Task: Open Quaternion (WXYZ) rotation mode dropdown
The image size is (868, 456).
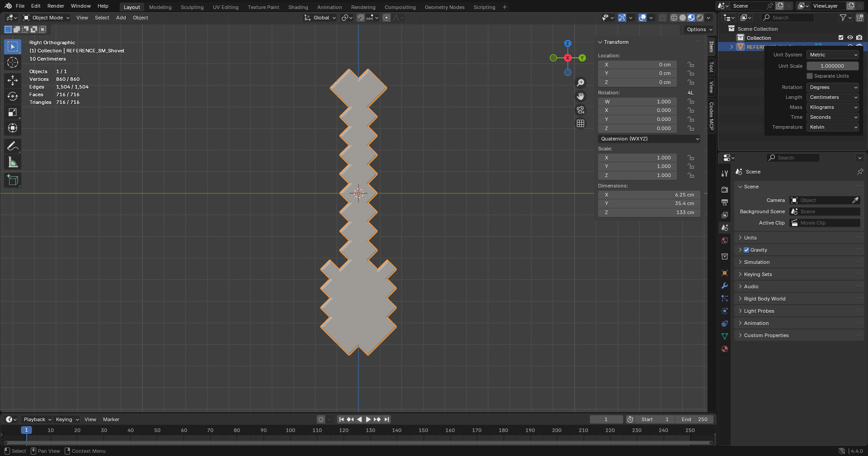Action: coord(649,139)
